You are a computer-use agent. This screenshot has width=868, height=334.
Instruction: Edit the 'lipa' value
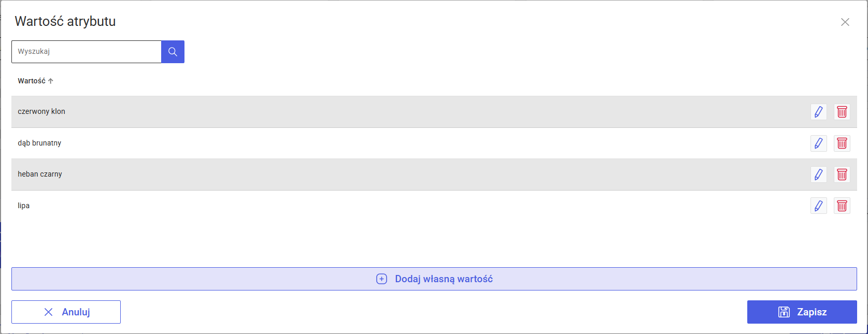(818, 206)
